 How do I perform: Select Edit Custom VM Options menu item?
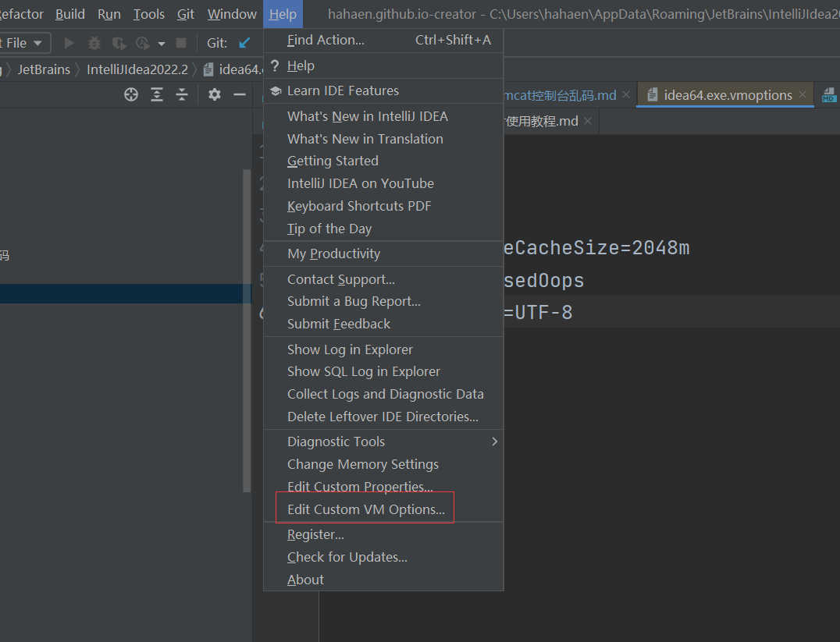click(x=365, y=509)
